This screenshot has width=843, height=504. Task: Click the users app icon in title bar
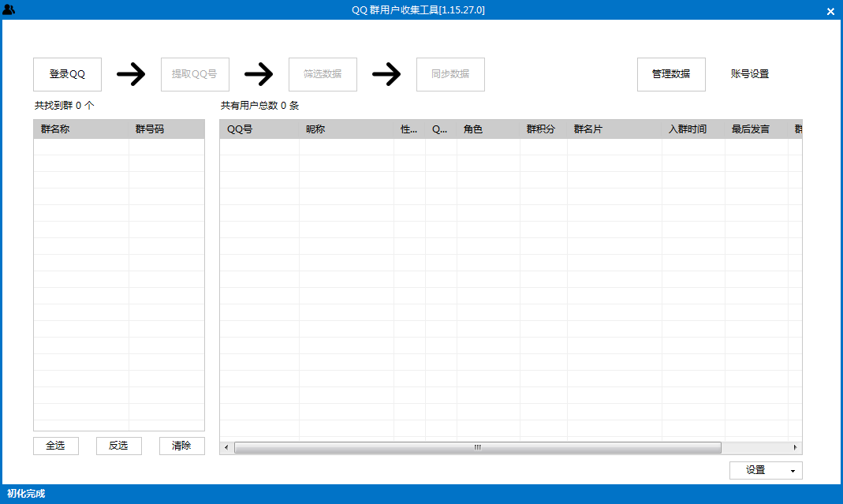tap(9, 9)
